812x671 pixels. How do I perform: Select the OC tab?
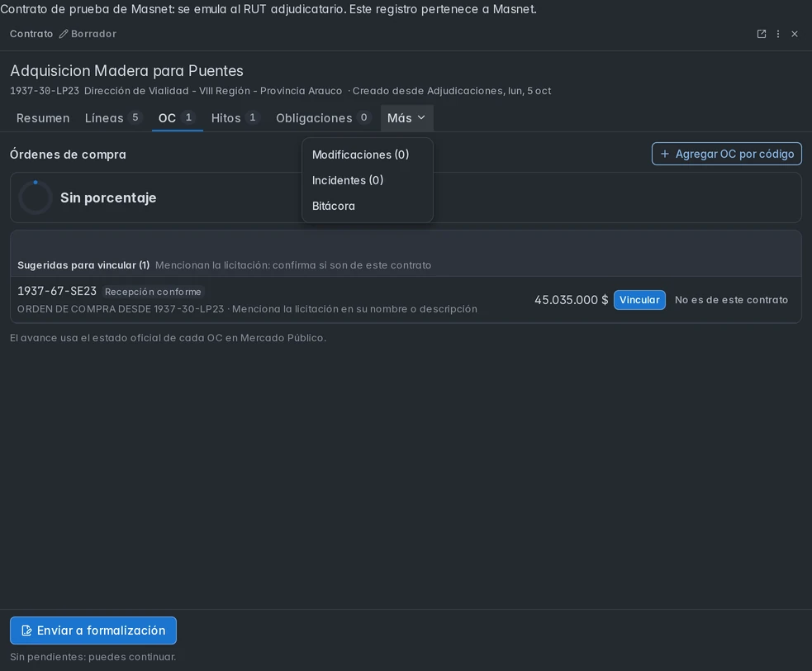click(177, 118)
